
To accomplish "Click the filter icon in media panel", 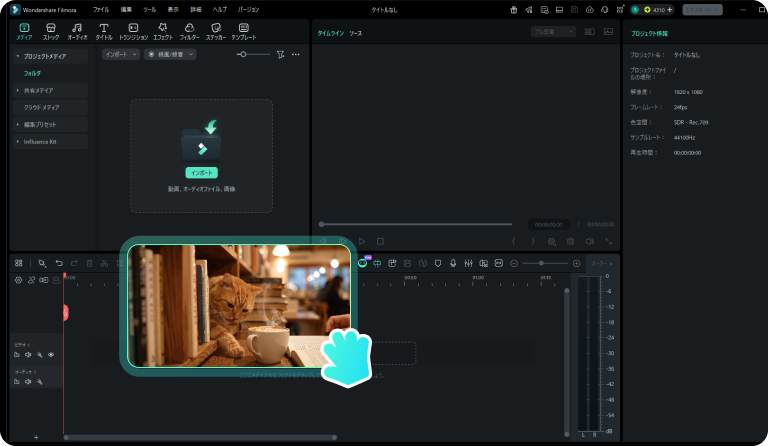I will click(x=281, y=54).
